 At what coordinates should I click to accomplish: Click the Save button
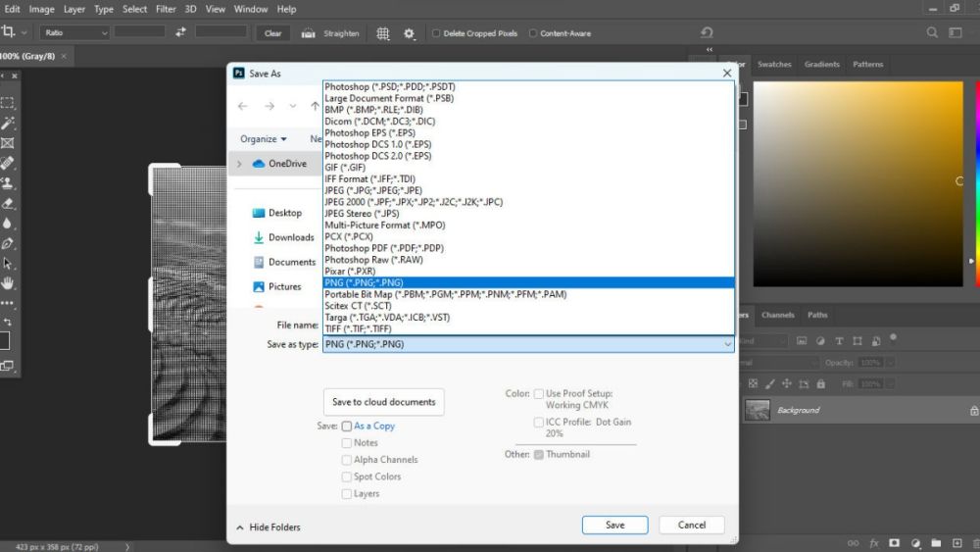[615, 526]
